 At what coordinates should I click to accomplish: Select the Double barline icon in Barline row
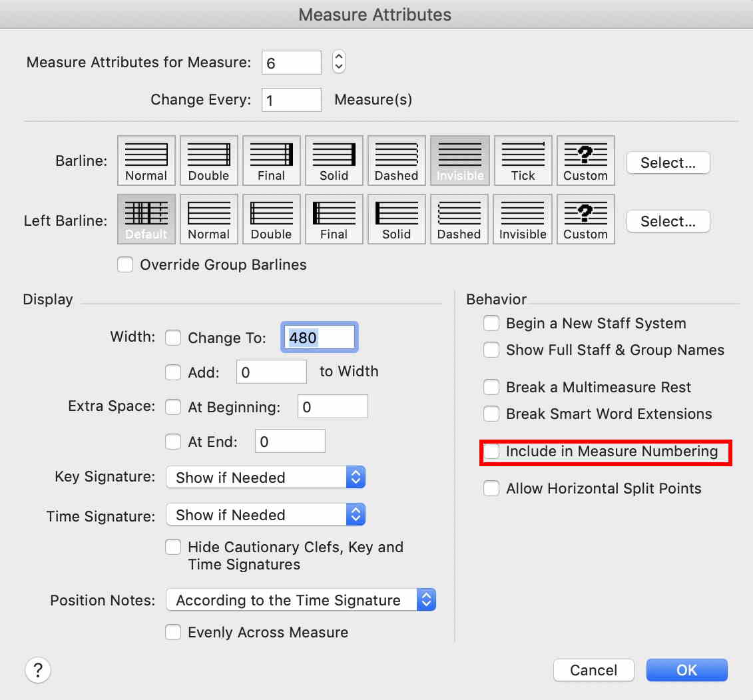point(208,161)
